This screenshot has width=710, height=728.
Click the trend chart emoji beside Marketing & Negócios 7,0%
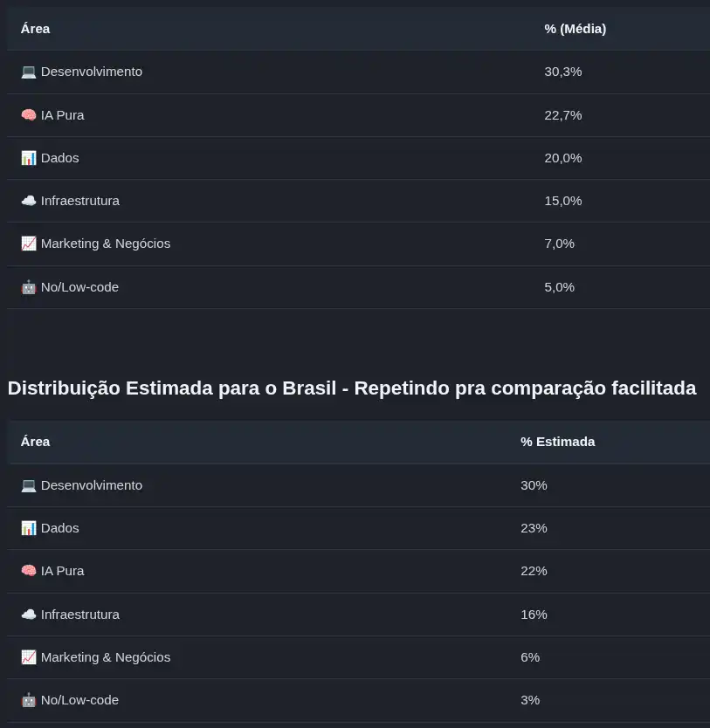point(29,244)
